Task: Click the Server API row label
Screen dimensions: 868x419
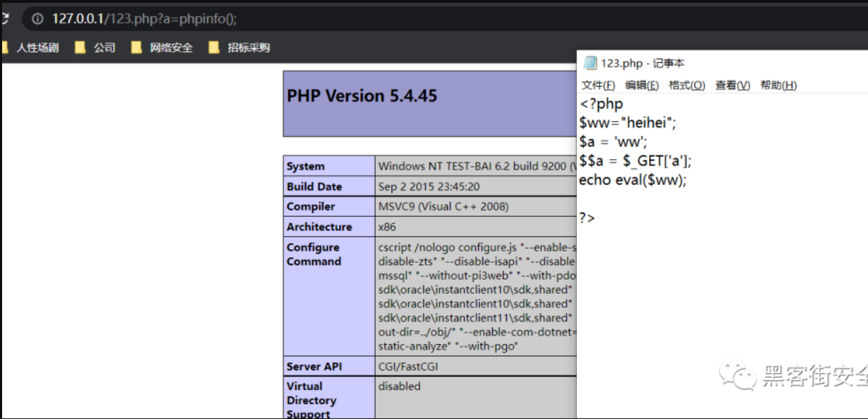Action: (314, 367)
